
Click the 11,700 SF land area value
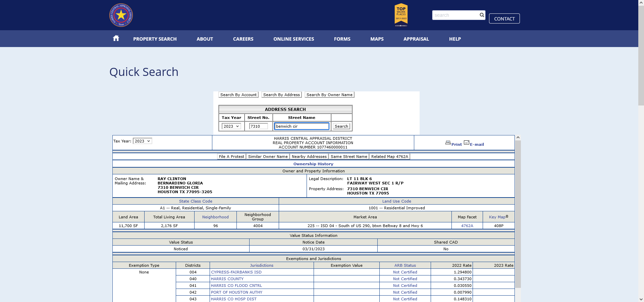128,226
